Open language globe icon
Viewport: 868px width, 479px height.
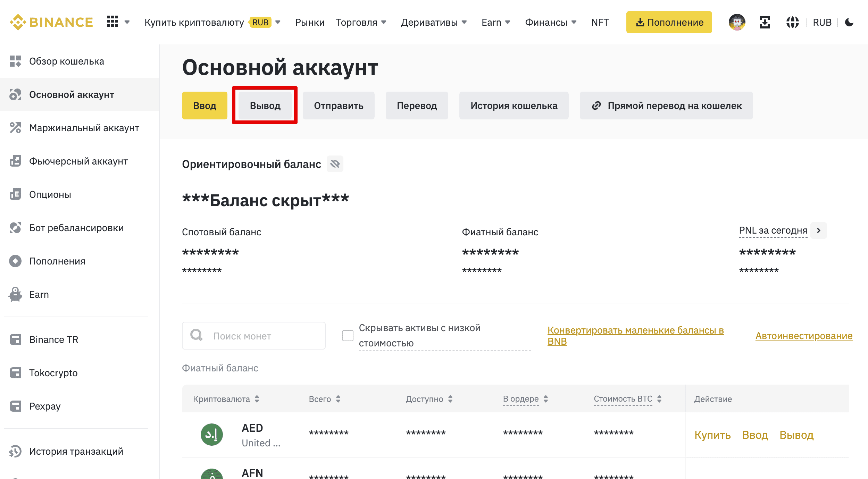[792, 22]
